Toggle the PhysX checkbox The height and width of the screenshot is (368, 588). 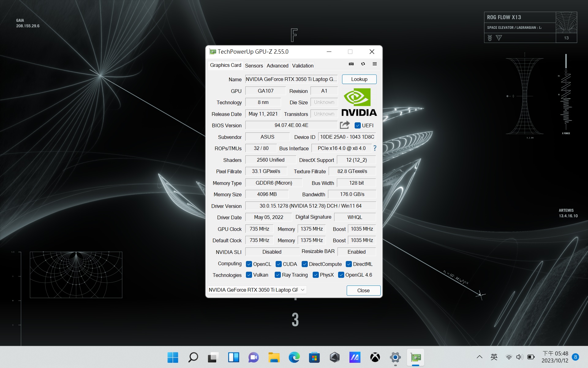(316, 275)
